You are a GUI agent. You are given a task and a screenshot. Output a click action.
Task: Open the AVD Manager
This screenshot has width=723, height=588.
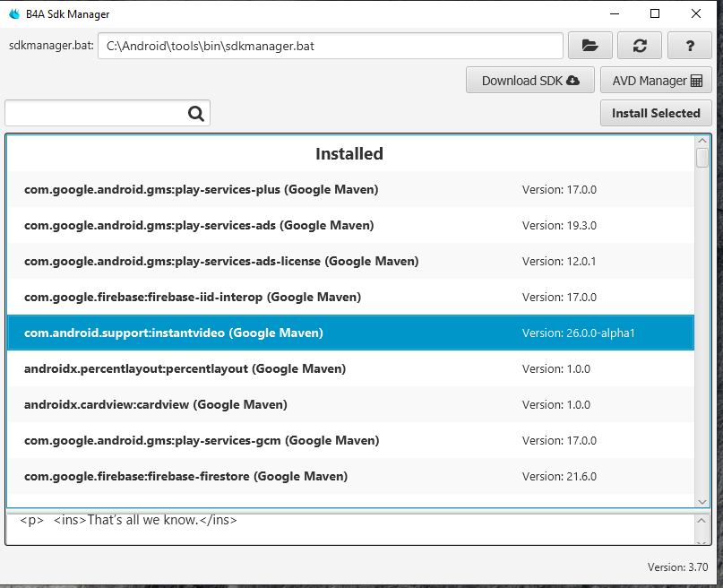pos(656,81)
